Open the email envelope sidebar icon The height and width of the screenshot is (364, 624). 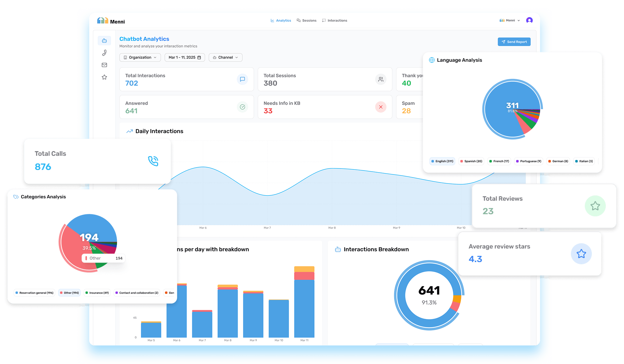[x=104, y=65]
